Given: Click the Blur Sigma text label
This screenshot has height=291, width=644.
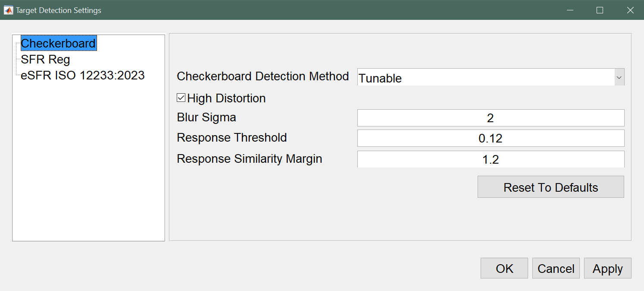Looking at the screenshot, I should (206, 117).
